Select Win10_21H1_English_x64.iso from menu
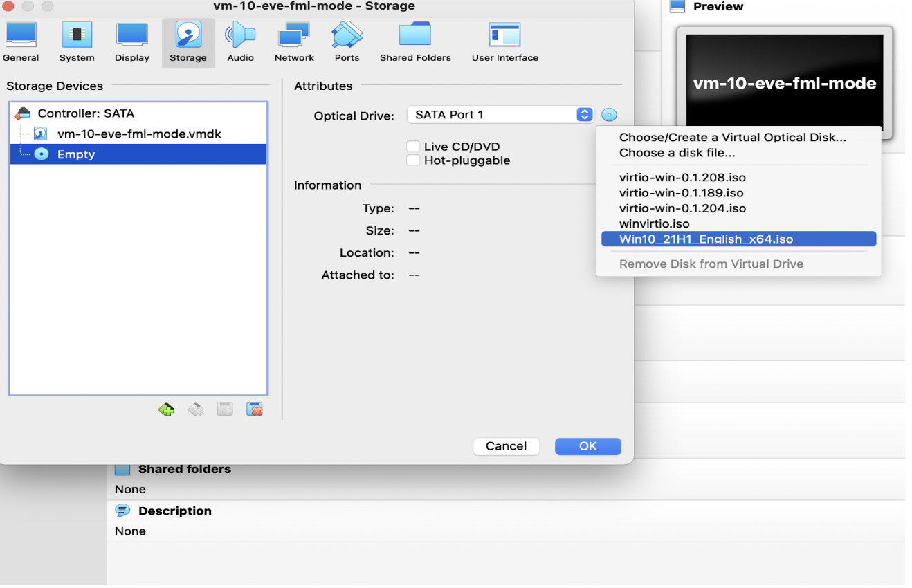912x588 pixels. (x=706, y=239)
